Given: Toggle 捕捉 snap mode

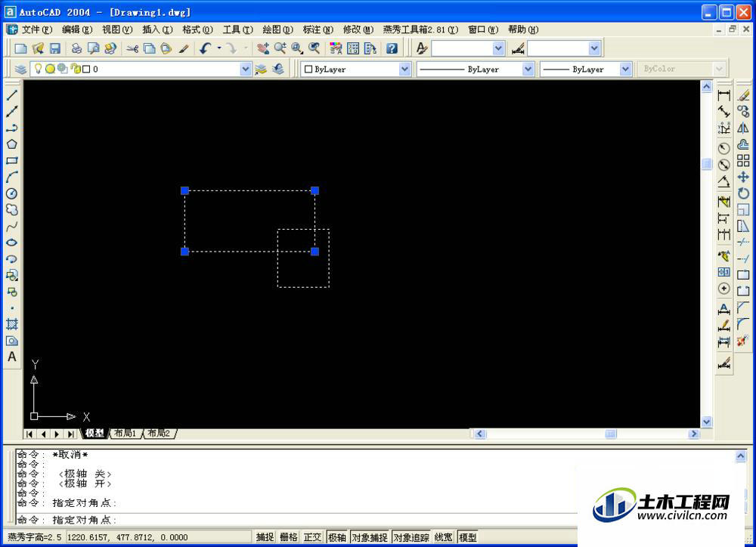Looking at the screenshot, I should point(265,537).
